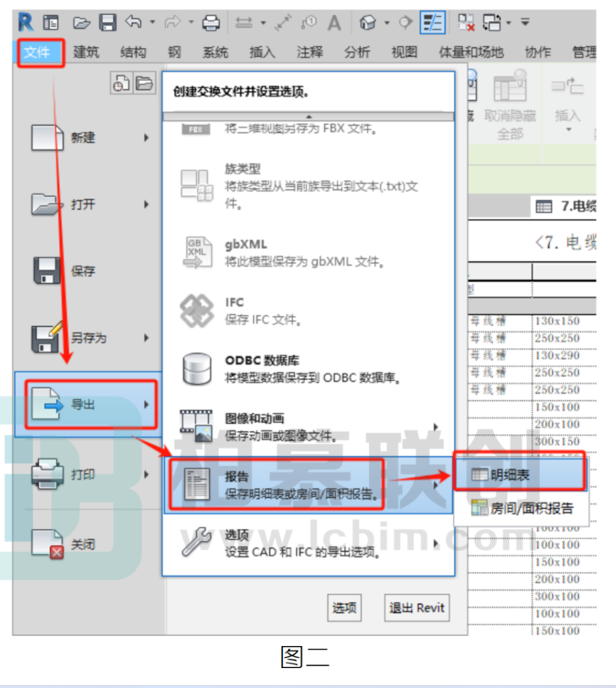Open the dimension tool dropdown arrow
Screen dimensions: 616x688
point(263,22)
